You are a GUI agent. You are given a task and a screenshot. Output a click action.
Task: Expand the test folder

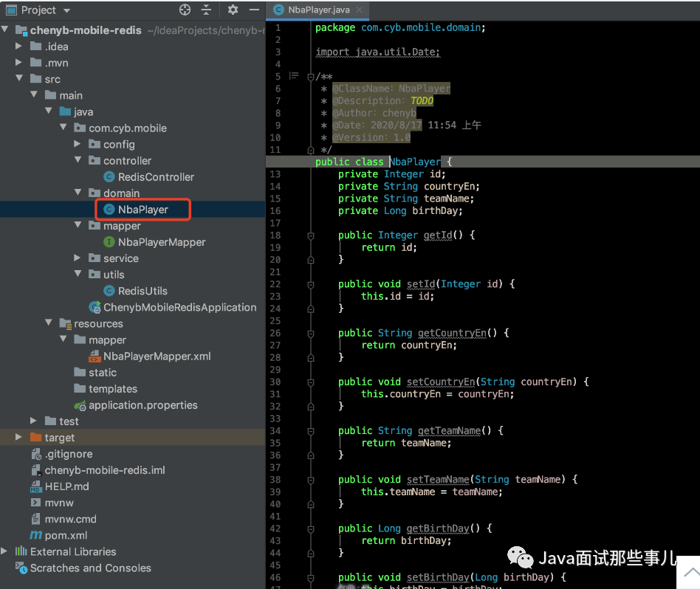click(x=33, y=421)
